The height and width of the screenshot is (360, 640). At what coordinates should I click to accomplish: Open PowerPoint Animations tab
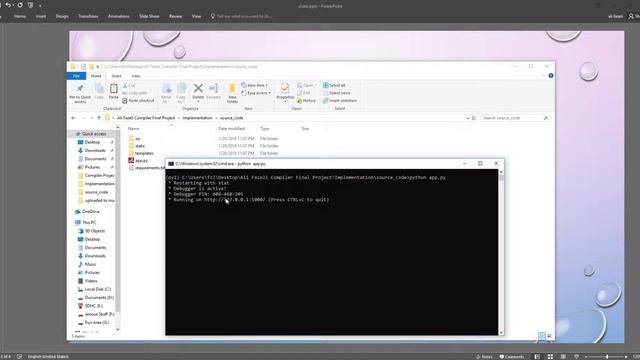point(119,16)
